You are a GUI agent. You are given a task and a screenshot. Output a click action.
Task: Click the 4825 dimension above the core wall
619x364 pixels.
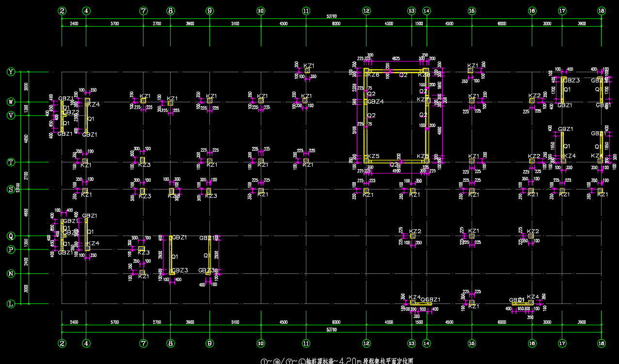click(x=396, y=58)
